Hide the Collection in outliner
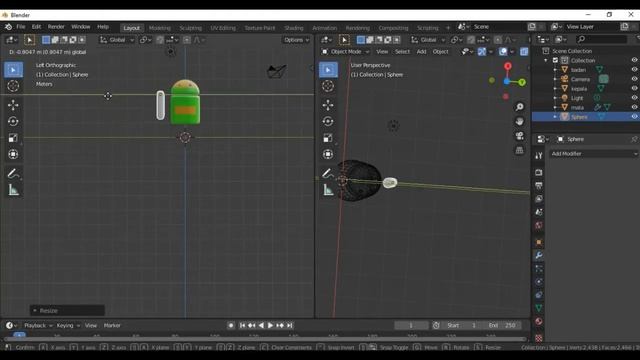 [634, 60]
